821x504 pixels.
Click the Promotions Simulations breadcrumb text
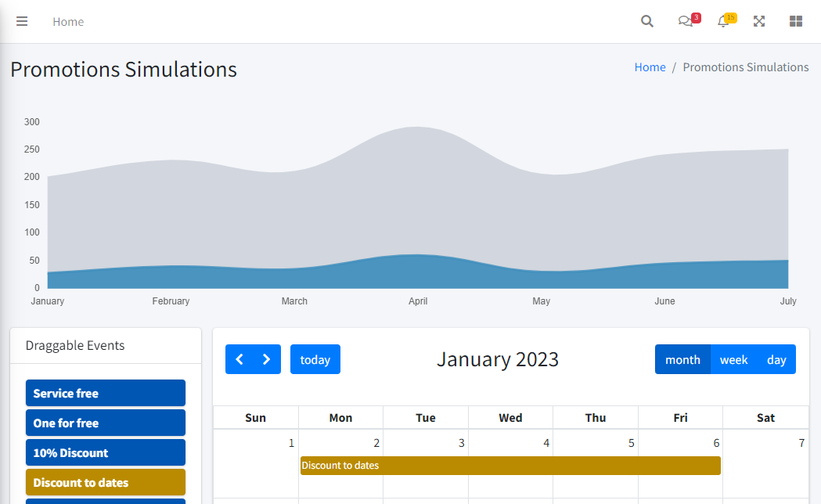coord(746,67)
